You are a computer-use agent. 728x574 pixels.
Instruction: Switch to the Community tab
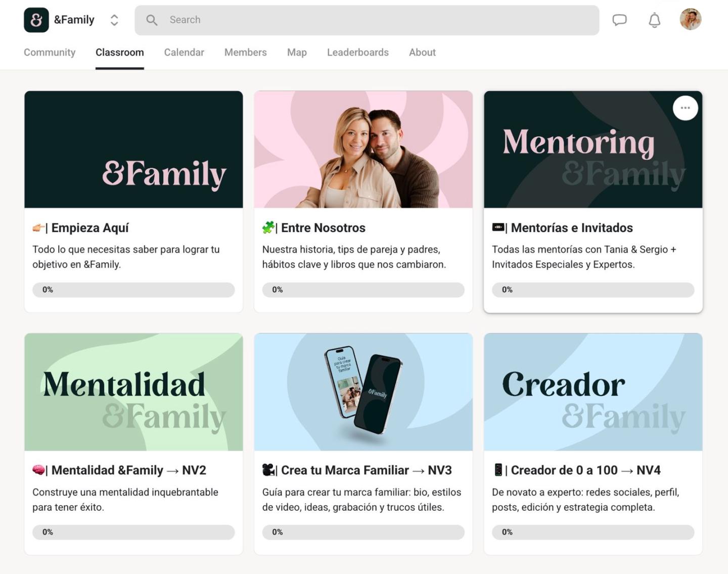pos(50,53)
